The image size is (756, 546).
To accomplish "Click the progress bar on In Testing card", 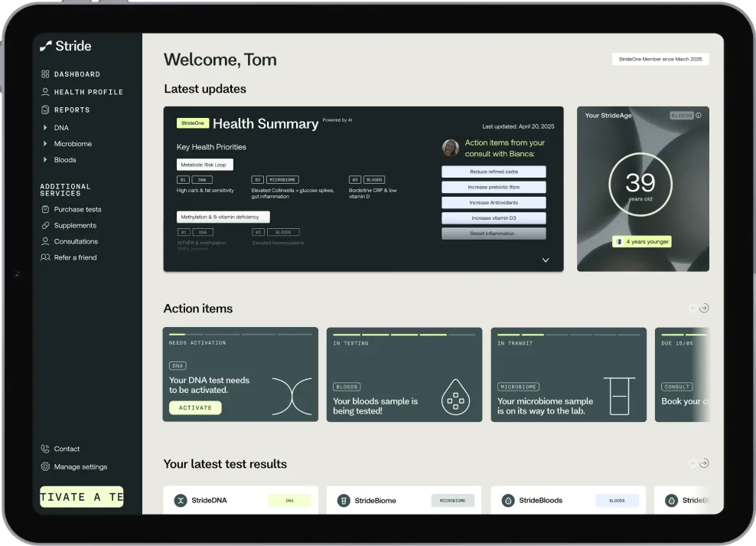I will point(404,334).
